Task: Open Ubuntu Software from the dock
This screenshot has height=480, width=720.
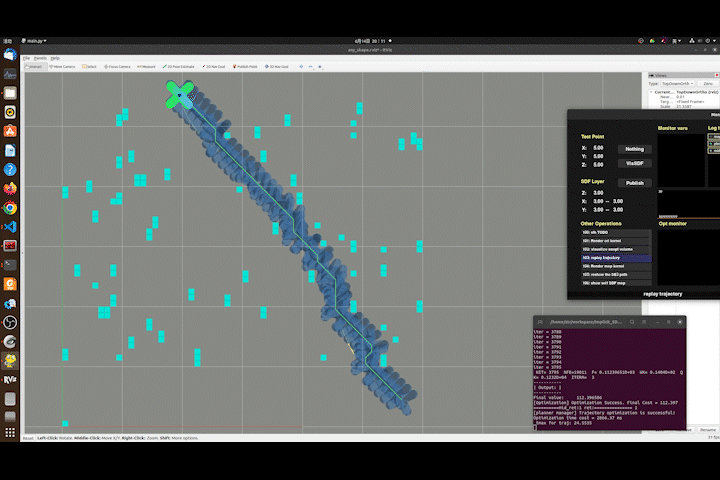Action: pos(10,131)
